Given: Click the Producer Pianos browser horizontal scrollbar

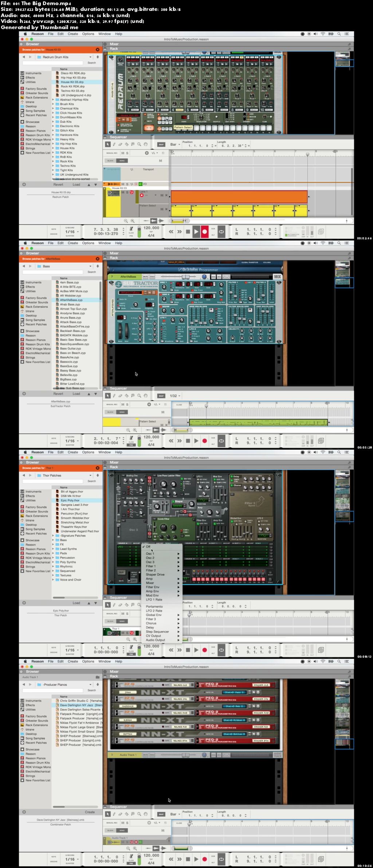Looking at the screenshot, I should [x=59, y=807].
